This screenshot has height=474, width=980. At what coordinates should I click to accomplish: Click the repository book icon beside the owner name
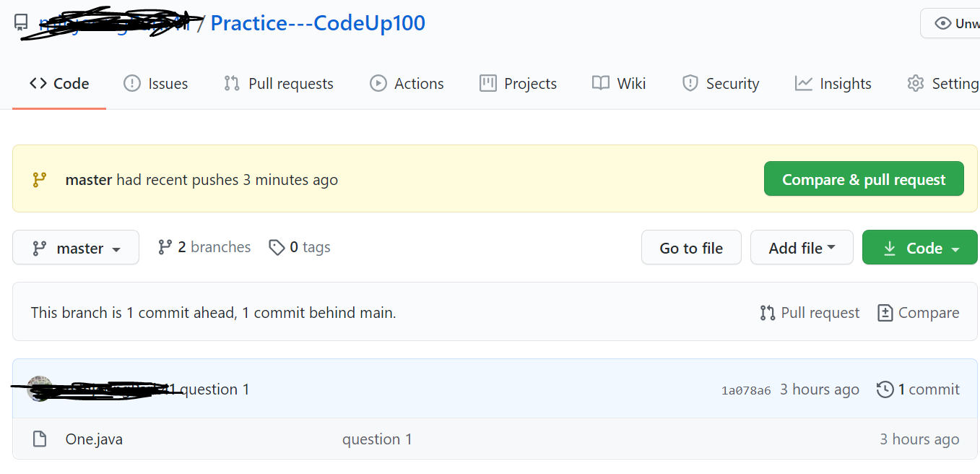22,22
